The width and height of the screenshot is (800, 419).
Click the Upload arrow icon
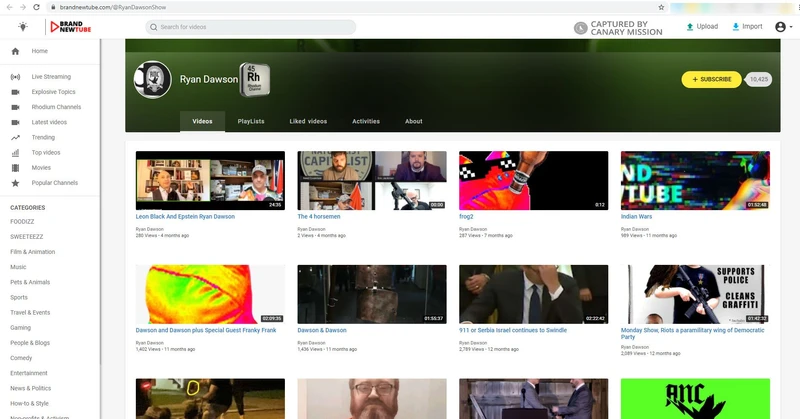690,27
